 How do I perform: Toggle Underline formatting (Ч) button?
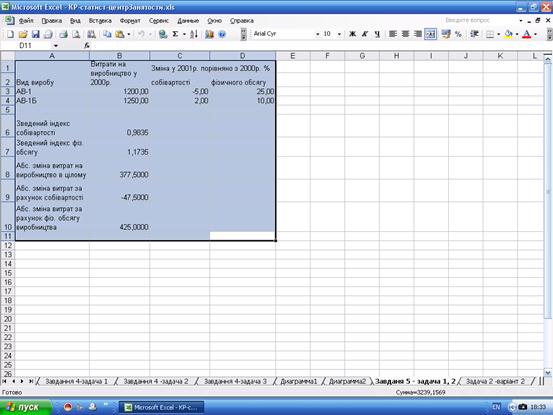click(377, 34)
